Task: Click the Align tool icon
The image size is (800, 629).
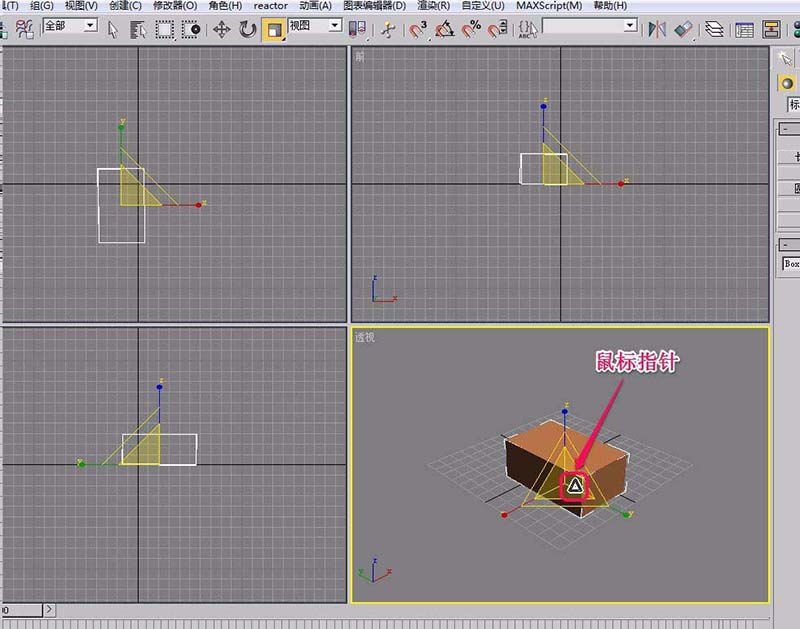Action: click(683, 29)
